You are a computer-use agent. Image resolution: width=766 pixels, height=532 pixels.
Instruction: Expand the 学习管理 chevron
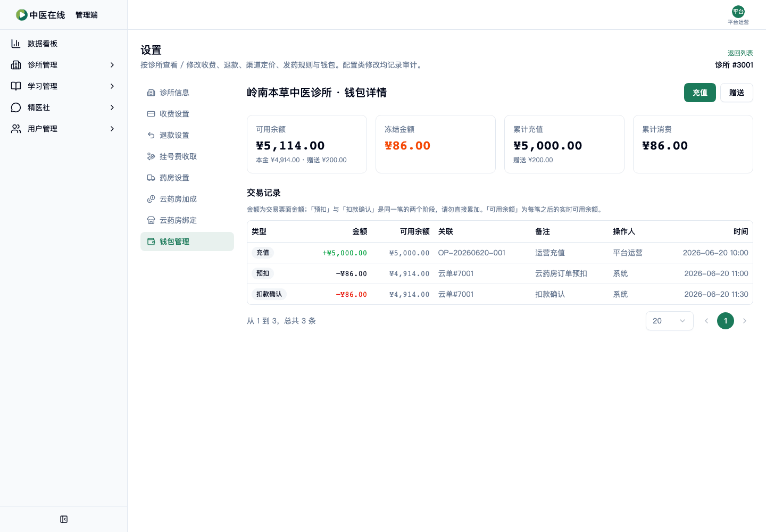pos(112,86)
